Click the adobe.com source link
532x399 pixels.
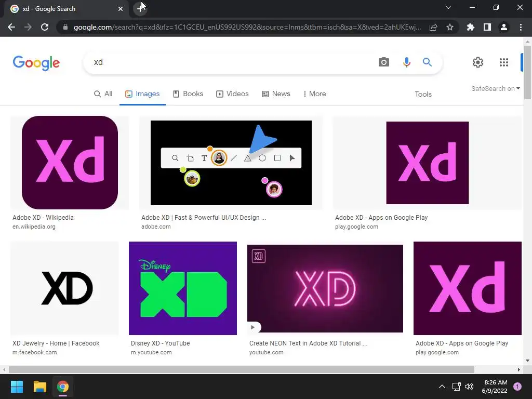pos(156,227)
